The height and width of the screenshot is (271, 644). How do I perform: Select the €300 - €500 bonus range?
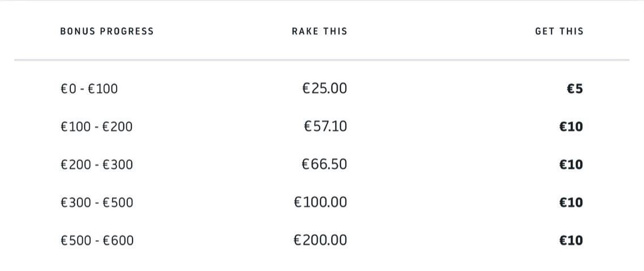click(97, 203)
